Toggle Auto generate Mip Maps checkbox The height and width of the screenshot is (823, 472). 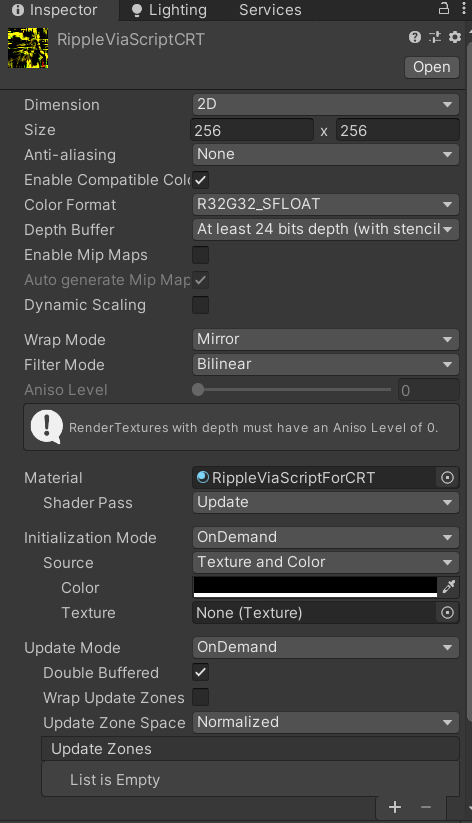coord(201,280)
